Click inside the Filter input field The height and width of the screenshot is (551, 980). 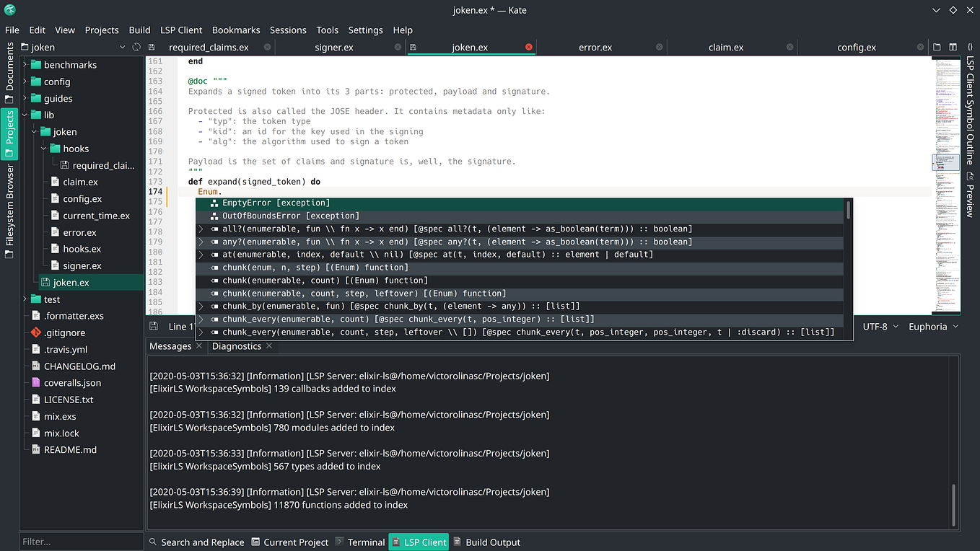coord(81,541)
